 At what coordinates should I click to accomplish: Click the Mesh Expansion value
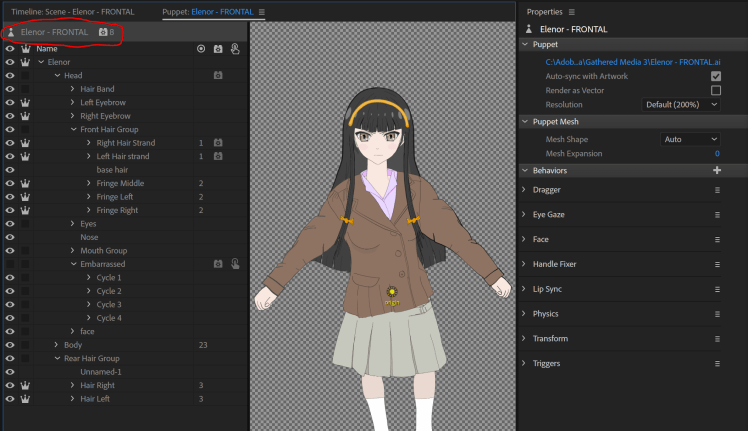[x=716, y=154]
